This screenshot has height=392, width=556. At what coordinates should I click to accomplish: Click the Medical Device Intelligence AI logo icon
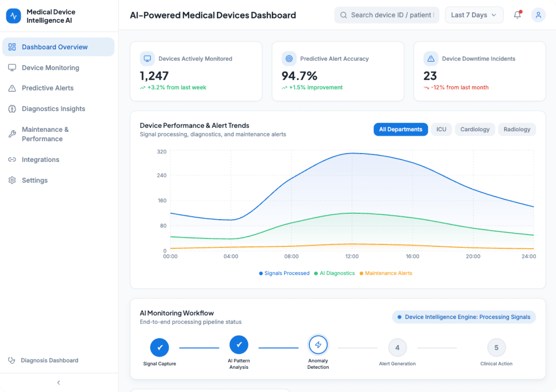tap(13, 16)
